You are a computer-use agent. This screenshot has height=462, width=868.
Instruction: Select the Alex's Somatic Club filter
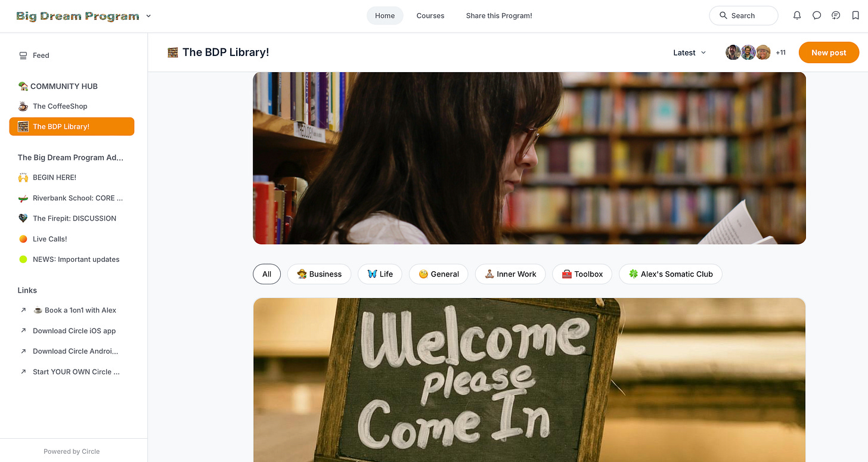point(671,274)
